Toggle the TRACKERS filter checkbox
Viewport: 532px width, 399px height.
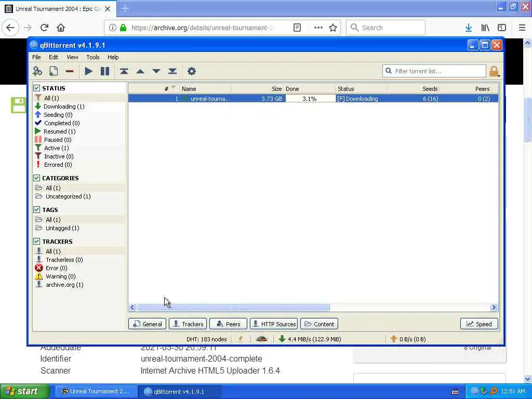tap(37, 241)
